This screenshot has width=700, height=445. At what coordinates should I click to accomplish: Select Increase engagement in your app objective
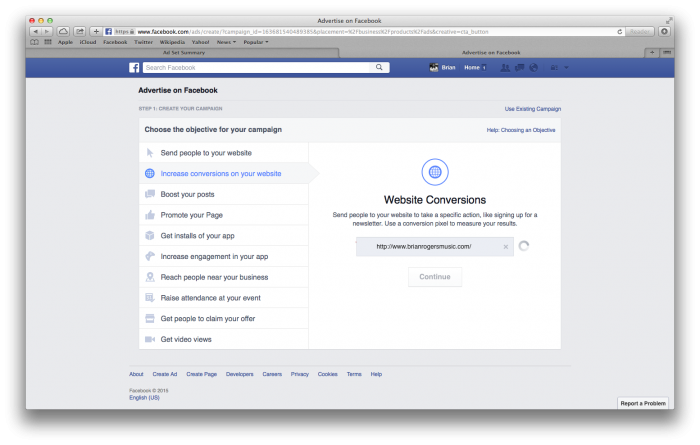pyautogui.click(x=224, y=256)
